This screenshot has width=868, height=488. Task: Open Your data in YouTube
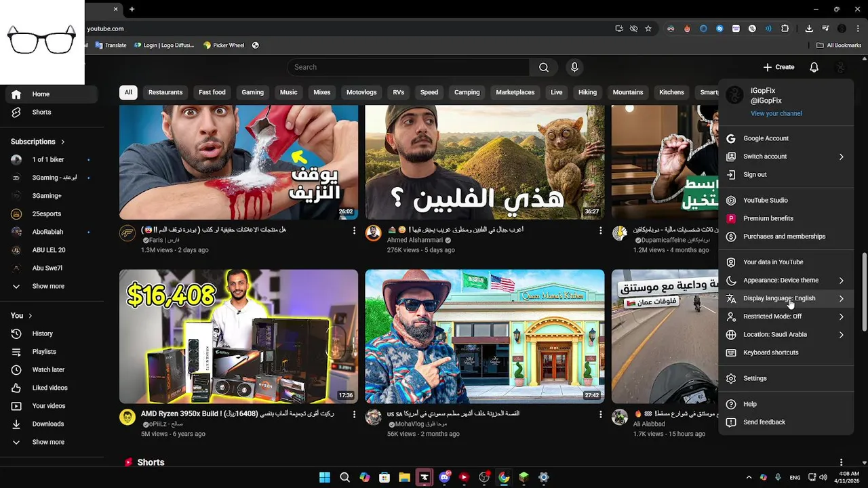coord(786,262)
